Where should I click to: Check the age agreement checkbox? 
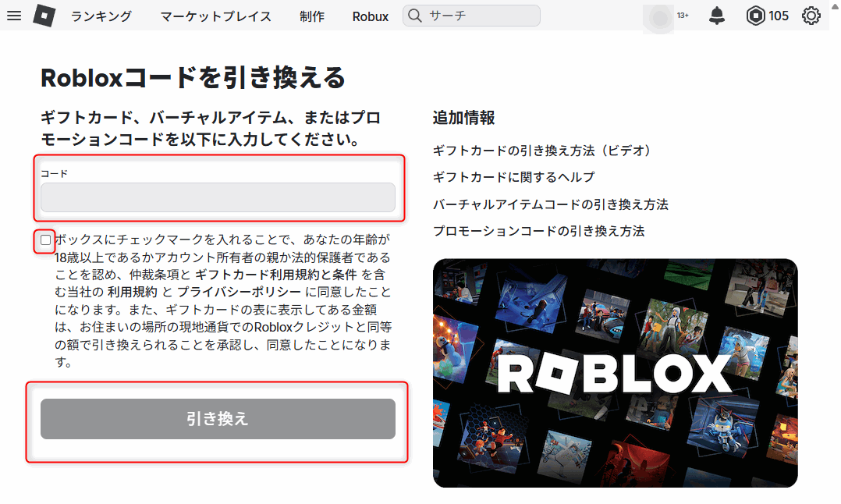pyautogui.click(x=45, y=240)
